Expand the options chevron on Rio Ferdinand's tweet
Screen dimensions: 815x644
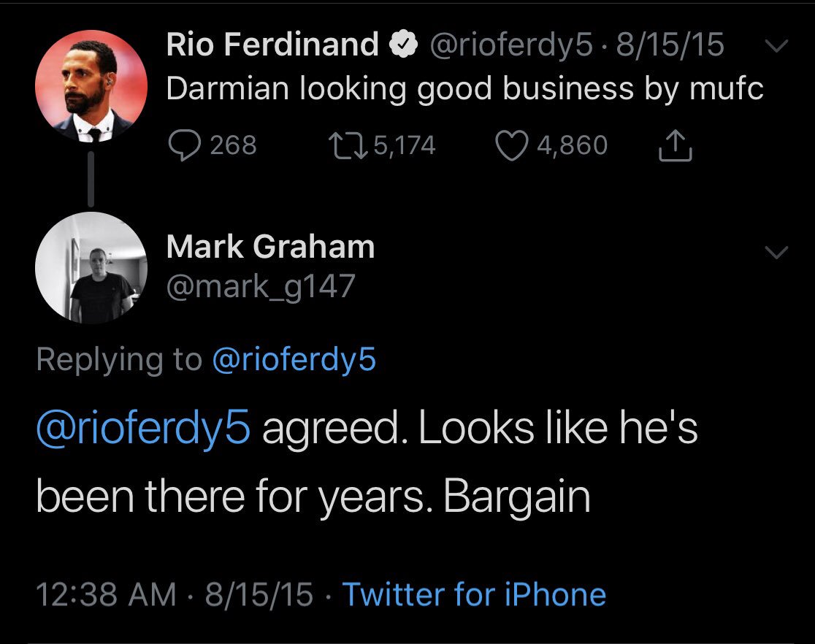(777, 46)
